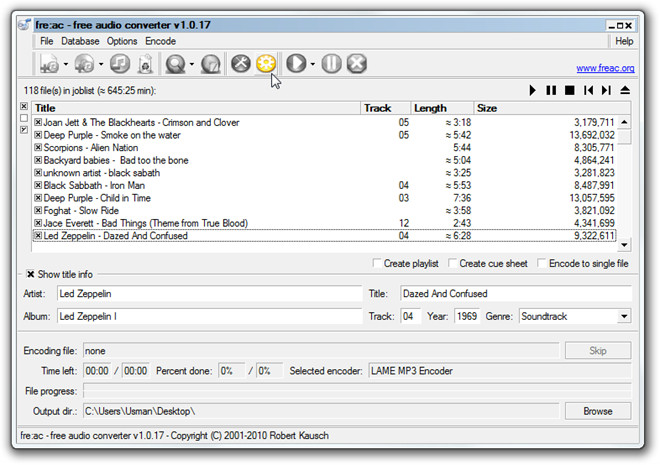Image resolution: width=660 pixels, height=465 pixels.
Task: Sort joblist by the Size column header
Action: click(x=552, y=108)
